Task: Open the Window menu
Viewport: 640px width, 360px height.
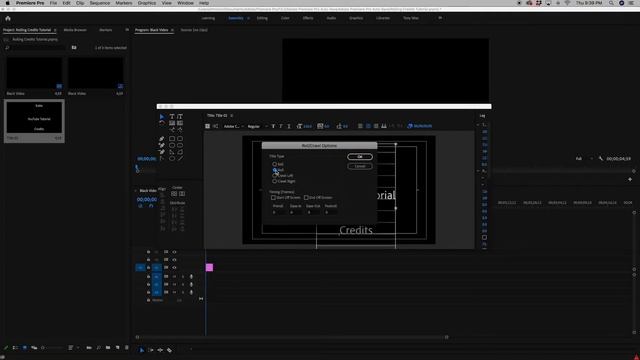Action: [x=185, y=3]
